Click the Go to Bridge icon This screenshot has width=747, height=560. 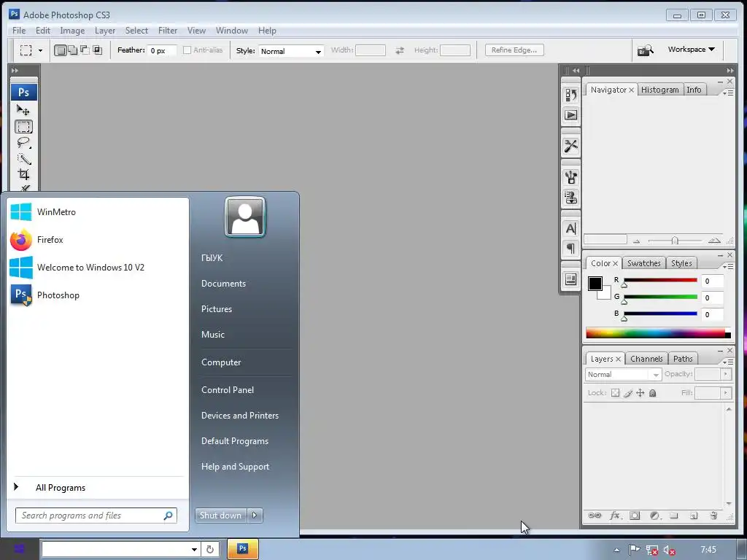645,50
